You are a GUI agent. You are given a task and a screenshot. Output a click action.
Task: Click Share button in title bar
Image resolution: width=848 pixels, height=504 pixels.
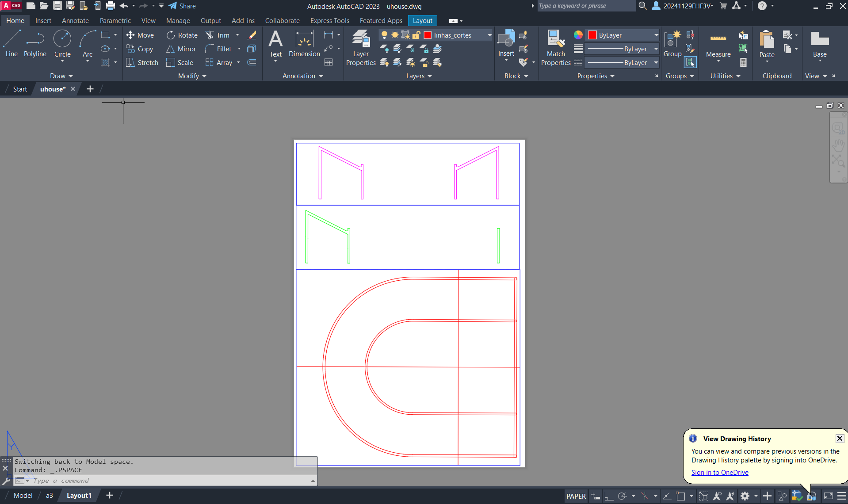pyautogui.click(x=182, y=6)
